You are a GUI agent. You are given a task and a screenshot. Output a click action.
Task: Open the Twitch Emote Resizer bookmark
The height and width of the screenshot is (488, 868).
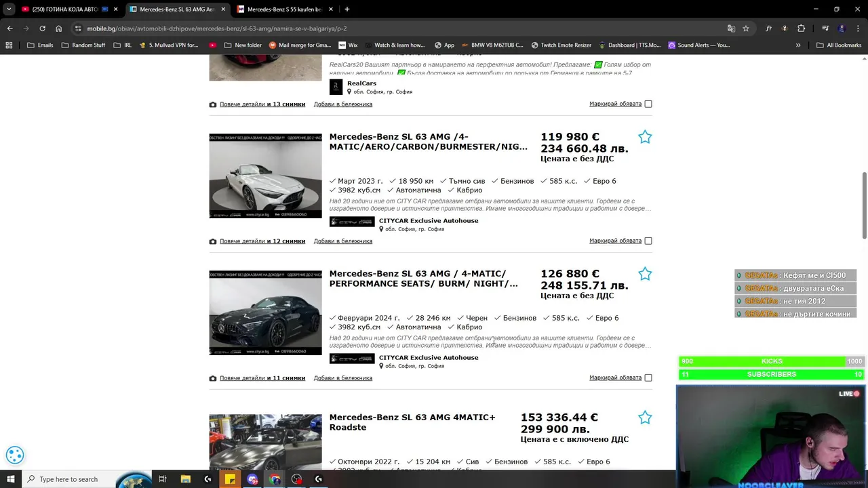click(561, 45)
